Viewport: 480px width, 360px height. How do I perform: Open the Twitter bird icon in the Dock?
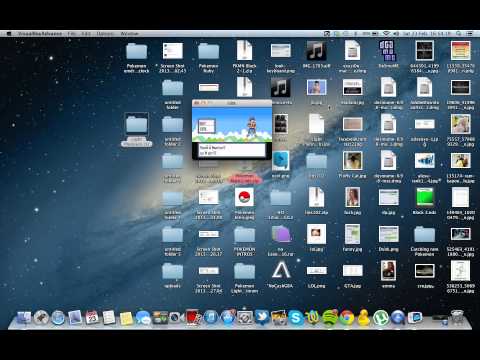(x=262, y=318)
